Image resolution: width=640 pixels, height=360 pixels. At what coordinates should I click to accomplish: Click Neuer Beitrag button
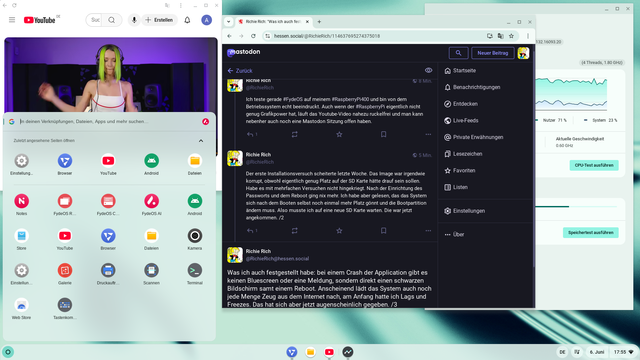493,53
